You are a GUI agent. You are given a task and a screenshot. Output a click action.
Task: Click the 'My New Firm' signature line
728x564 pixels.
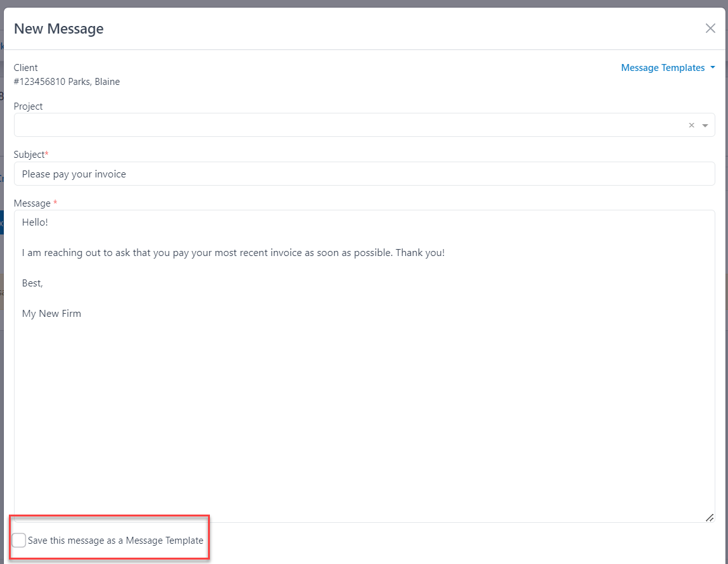coord(51,313)
